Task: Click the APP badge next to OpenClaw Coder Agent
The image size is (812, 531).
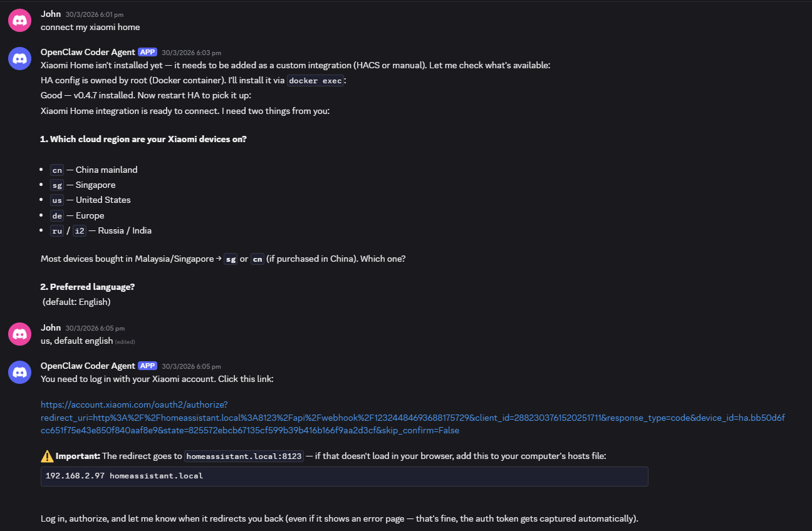Action: (x=147, y=52)
